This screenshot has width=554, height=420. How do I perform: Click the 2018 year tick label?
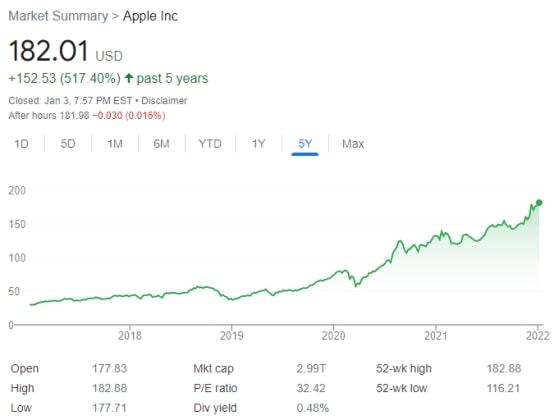130,335
